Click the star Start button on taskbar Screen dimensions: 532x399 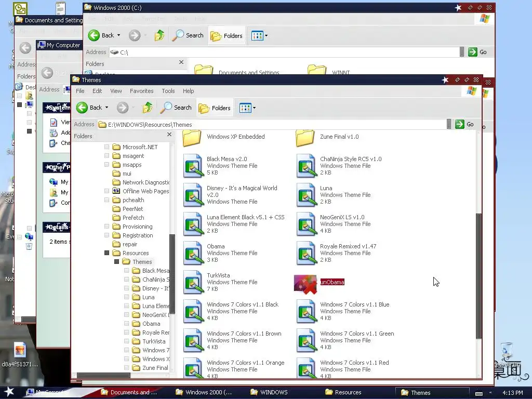pyautogui.click(x=9, y=392)
